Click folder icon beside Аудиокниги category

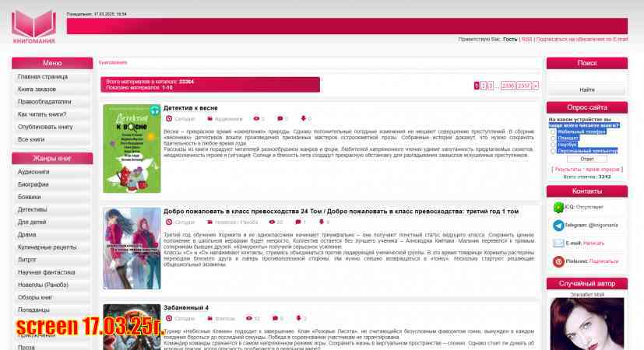coord(209,119)
